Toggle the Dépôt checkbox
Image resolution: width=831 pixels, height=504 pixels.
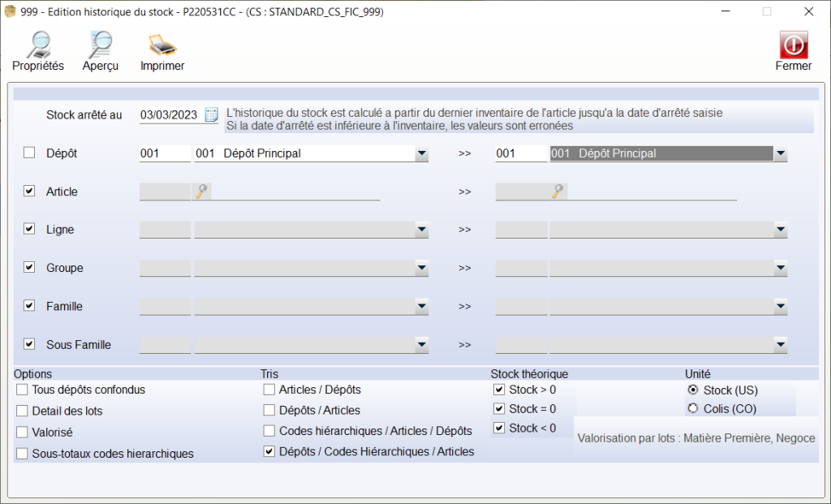pyautogui.click(x=30, y=153)
